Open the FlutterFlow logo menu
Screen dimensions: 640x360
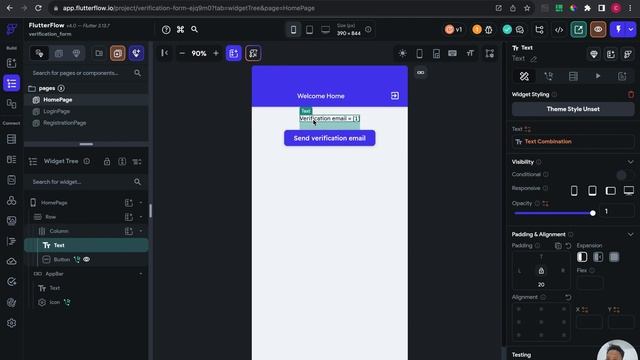point(11,29)
